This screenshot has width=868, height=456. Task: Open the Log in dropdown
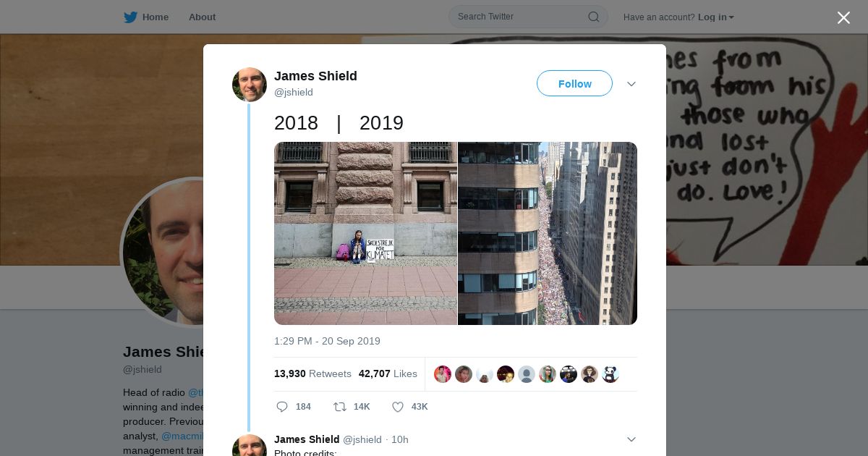716,17
